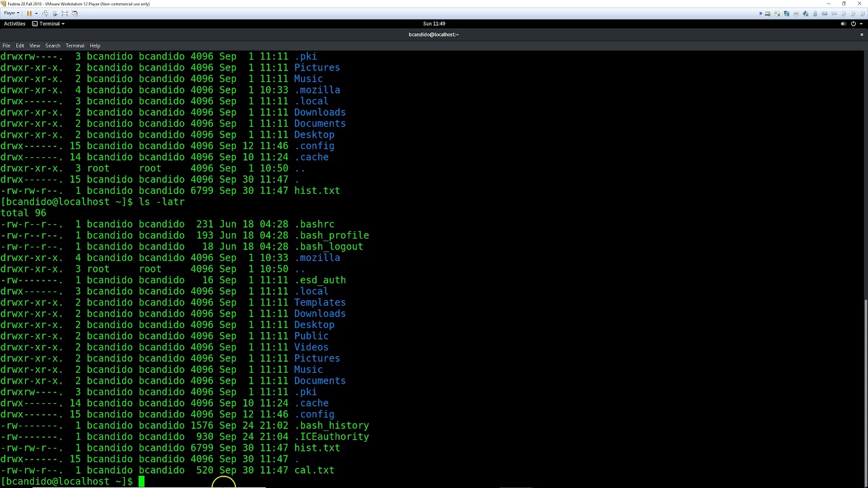Send Ctrl+Alt+Del to the virtual machine

tap(45, 14)
